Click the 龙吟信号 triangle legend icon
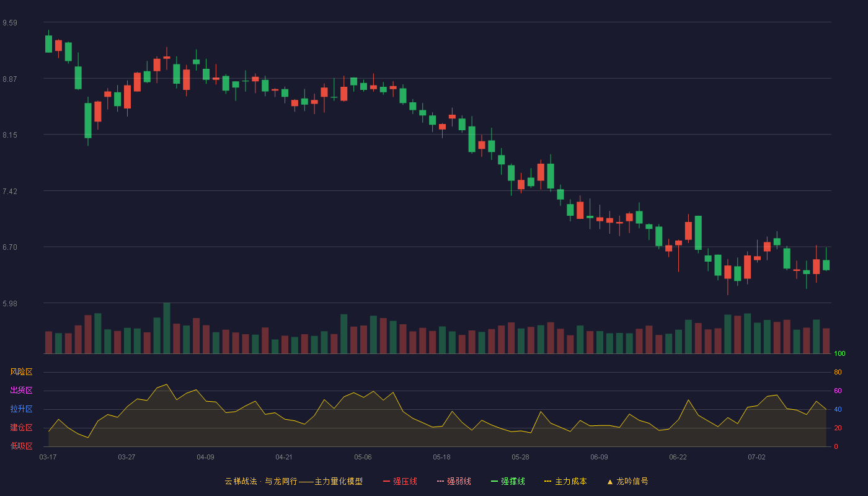 tap(610, 481)
